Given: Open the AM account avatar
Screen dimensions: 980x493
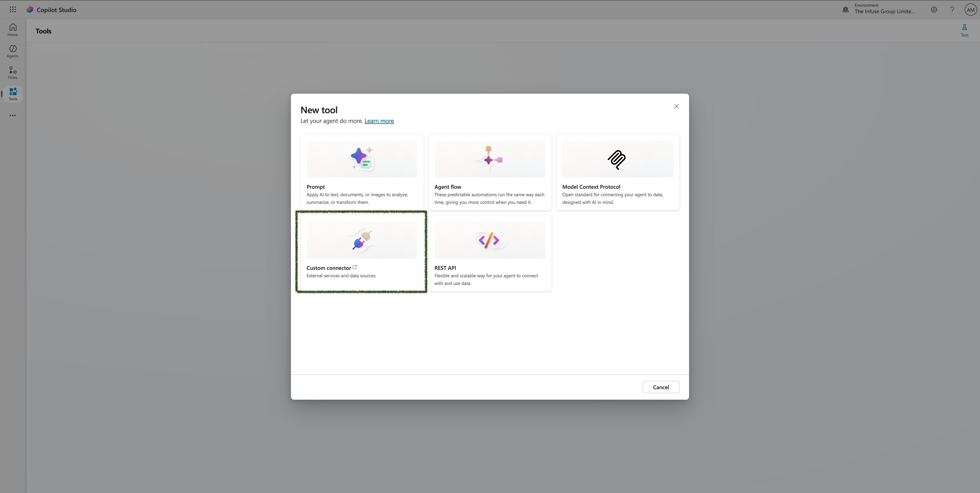Looking at the screenshot, I should coord(970,10).
